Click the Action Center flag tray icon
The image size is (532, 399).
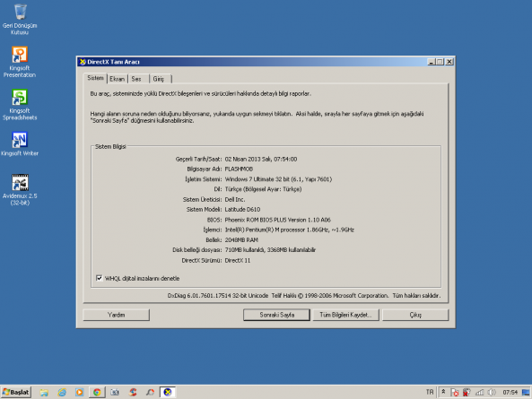pyautogui.click(x=455, y=392)
